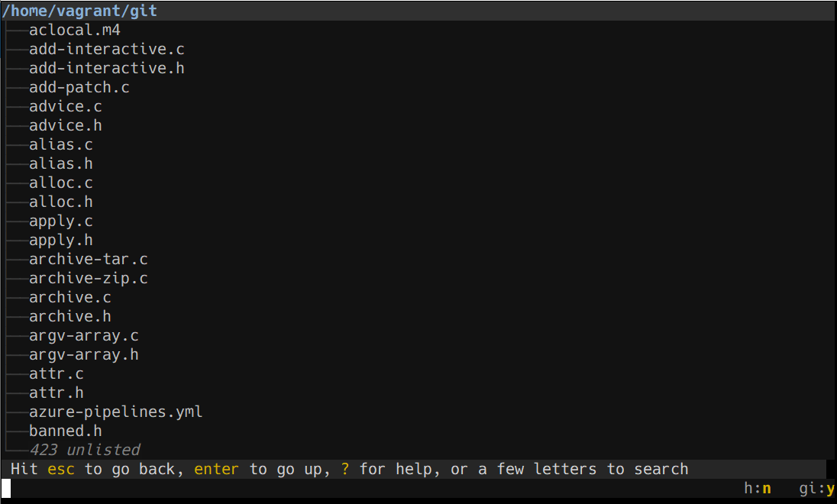837x504 pixels.
Task: Click the add-patch.c entry
Action: point(79,88)
